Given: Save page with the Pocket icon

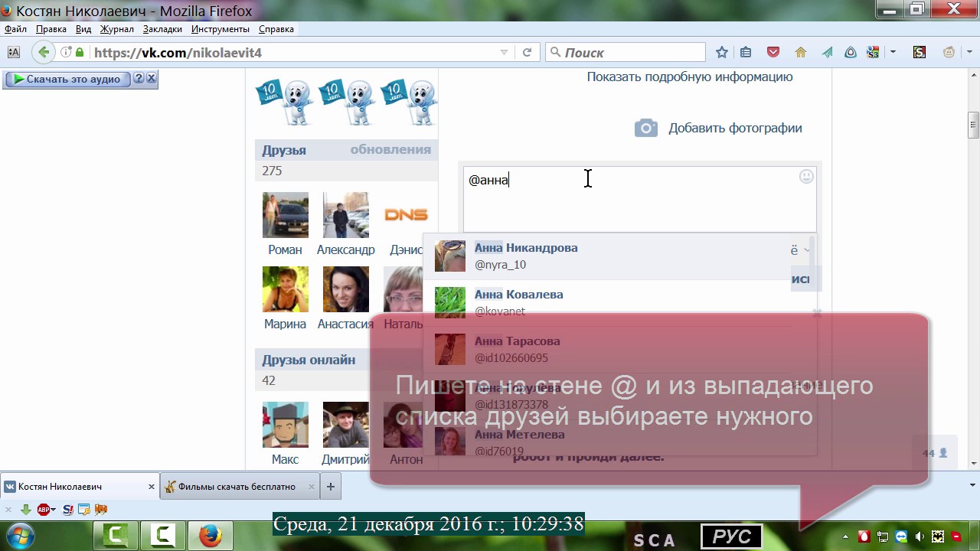Looking at the screenshot, I should click(x=773, y=52).
